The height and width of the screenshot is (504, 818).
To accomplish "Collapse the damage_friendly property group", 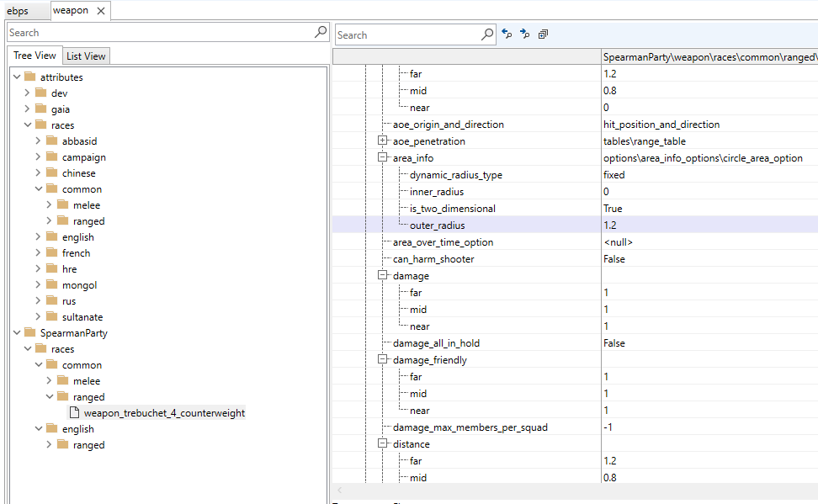I will tap(382, 359).
